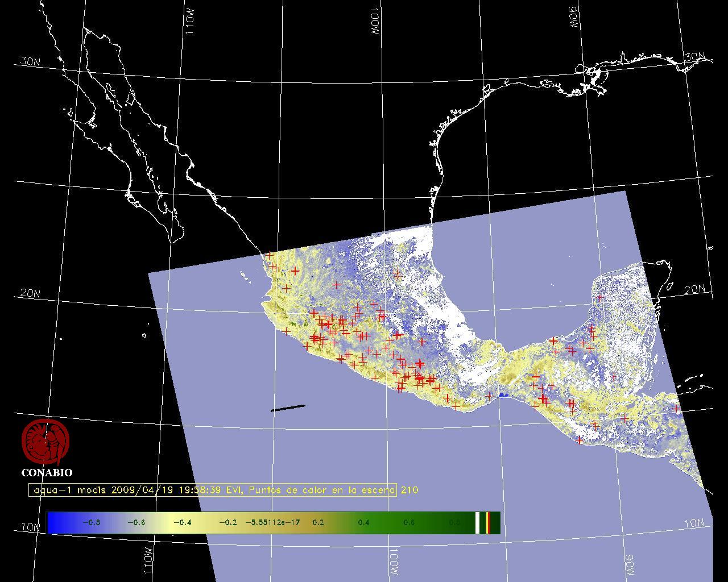Image resolution: width=728 pixels, height=582 pixels.
Task: Click the '90W' label at the top
Action: [573, 17]
